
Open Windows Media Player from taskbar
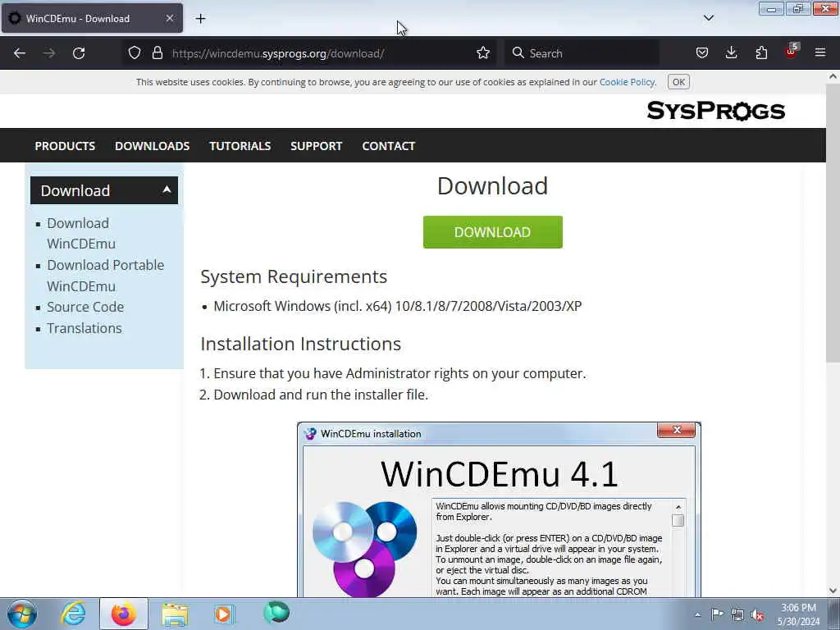click(x=223, y=614)
